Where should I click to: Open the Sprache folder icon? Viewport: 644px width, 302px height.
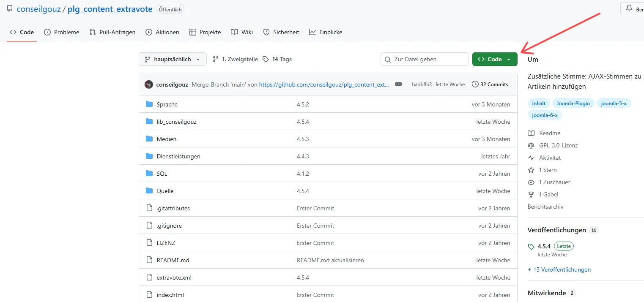coord(149,104)
